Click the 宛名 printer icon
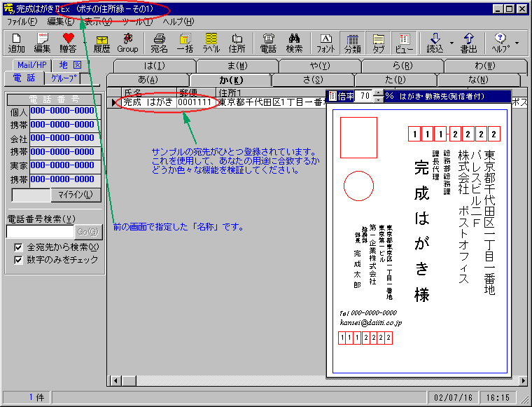Image resolution: width=532 pixels, height=407 pixels. point(159,43)
